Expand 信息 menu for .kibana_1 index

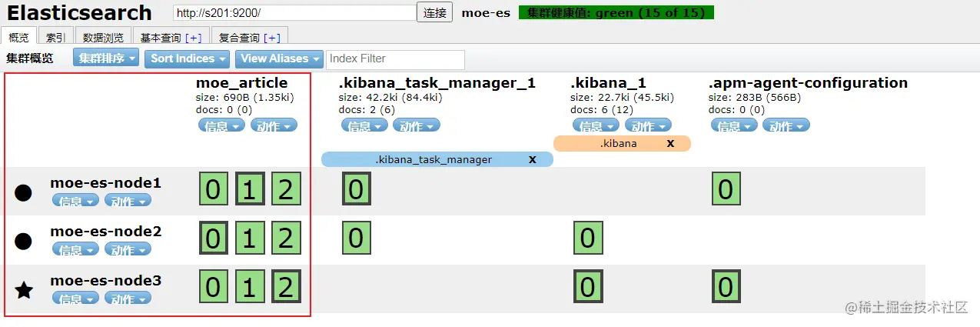pyautogui.click(x=596, y=125)
